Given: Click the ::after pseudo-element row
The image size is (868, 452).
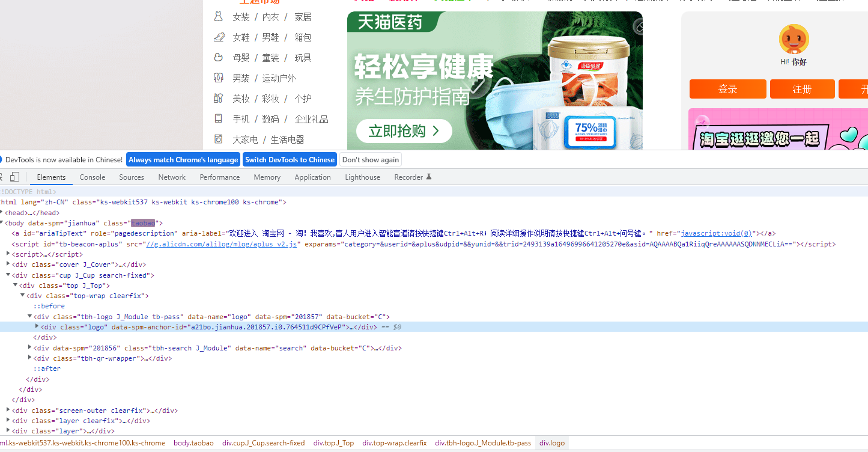Looking at the screenshot, I should click(x=47, y=369).
